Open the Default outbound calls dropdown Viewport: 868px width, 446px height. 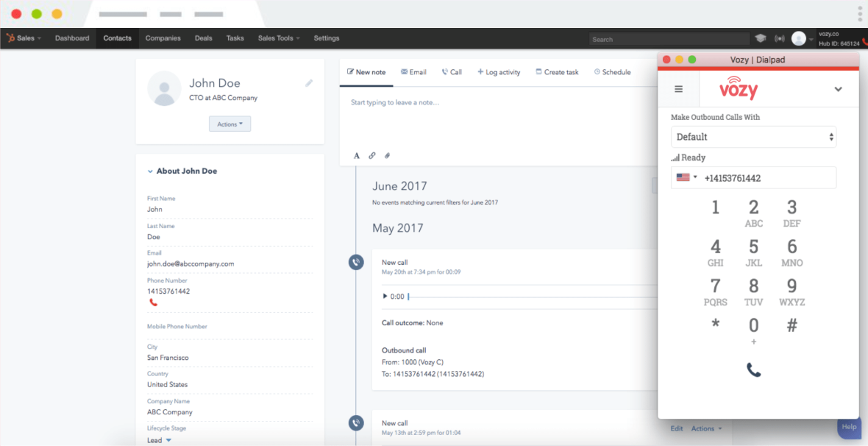[753, 136]
